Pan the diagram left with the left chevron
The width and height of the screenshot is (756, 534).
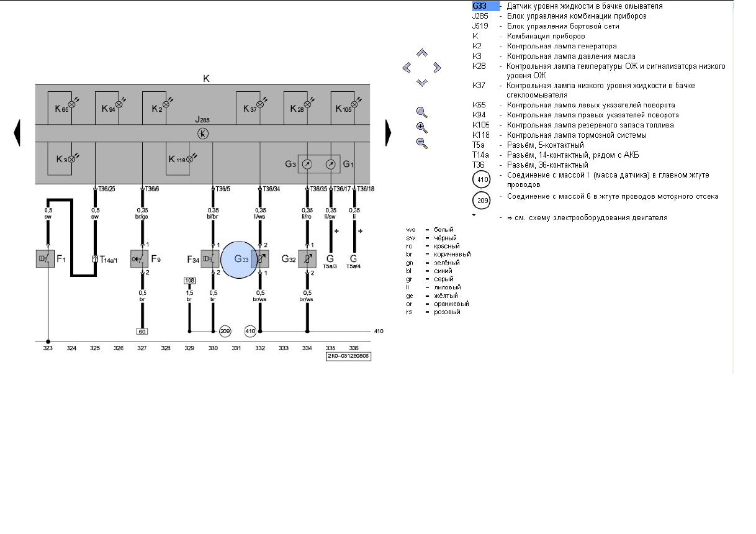tap(407, 68)
